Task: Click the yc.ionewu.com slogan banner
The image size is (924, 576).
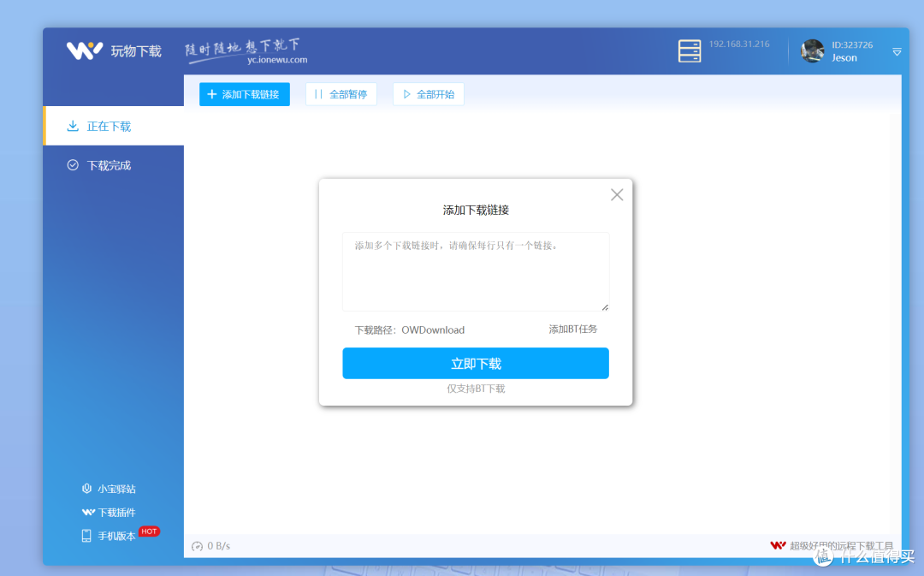Action: 246,51
